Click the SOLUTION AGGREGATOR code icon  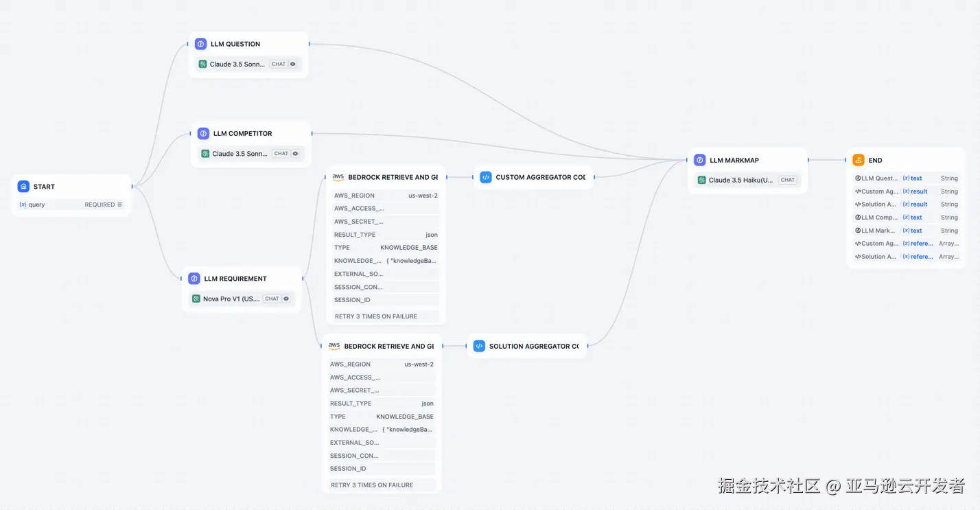tap(479, 347)
